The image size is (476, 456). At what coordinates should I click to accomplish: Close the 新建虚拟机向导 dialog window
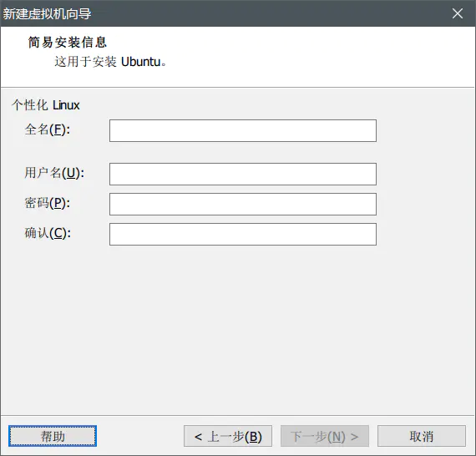pyautogui.click(x=458, y=13)
